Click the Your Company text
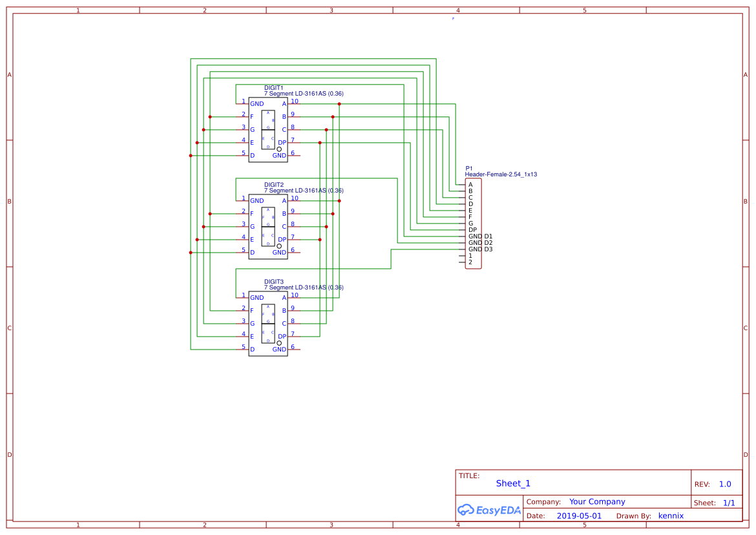The image size is (756, 535). 597,501
